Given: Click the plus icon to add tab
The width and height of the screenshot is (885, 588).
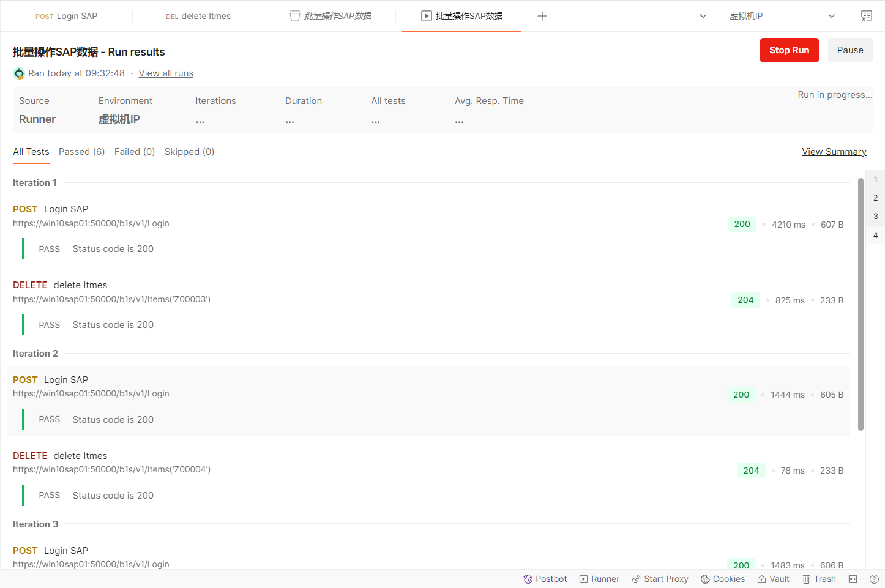Looking at the screenshot, I should [x=542, y=16].
